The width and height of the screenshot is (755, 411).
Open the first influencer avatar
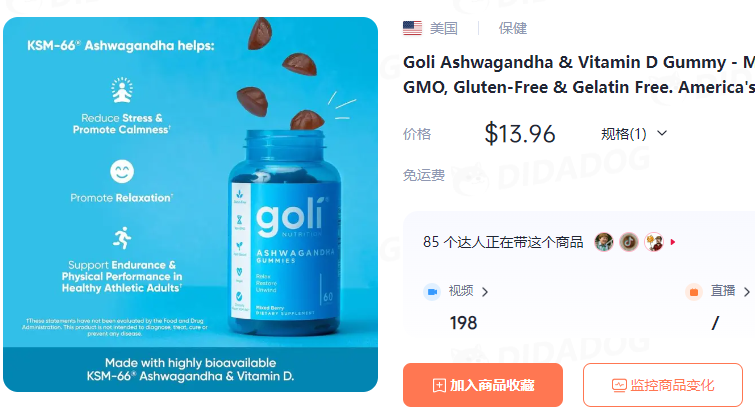604,242
